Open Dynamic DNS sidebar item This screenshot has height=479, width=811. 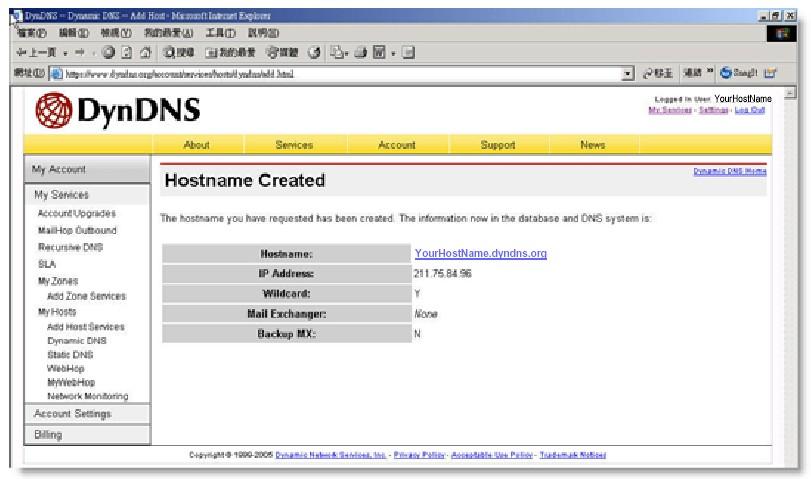pos(77,341)
